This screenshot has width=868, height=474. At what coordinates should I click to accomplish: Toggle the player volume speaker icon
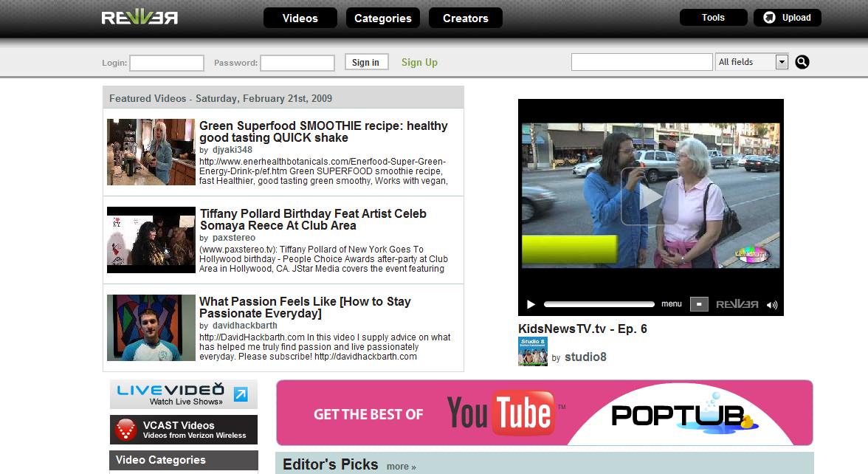(x=772, y=304)
